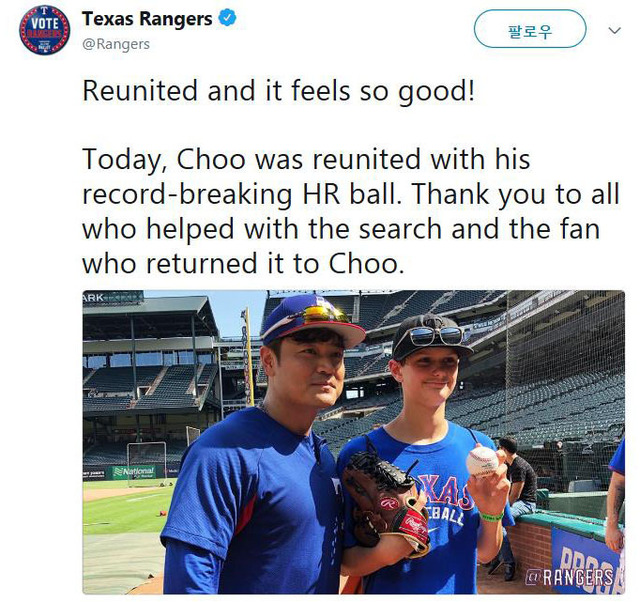Click the fan's green wristband
This screenshot has width=640, height=602.
click(491, 516)
